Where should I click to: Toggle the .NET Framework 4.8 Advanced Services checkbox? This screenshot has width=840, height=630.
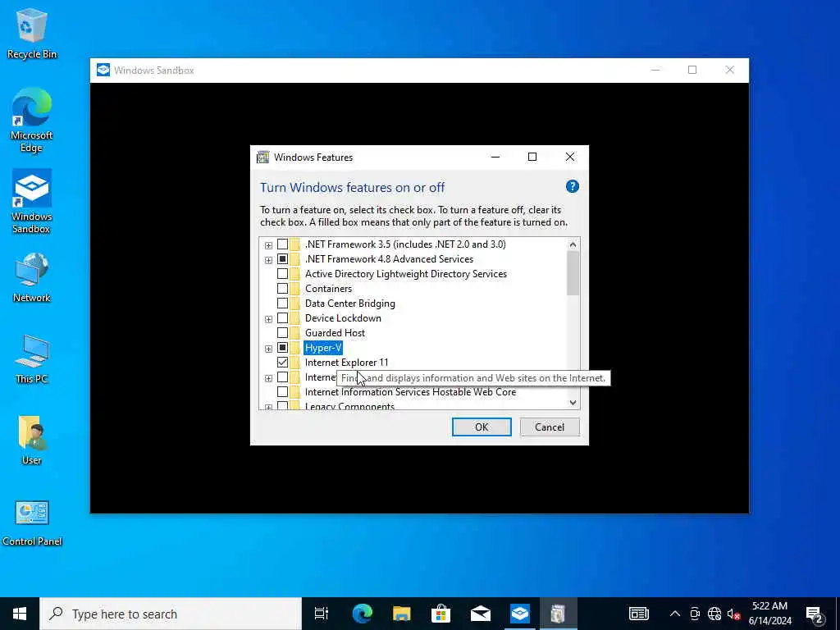[x=282, y=259]
